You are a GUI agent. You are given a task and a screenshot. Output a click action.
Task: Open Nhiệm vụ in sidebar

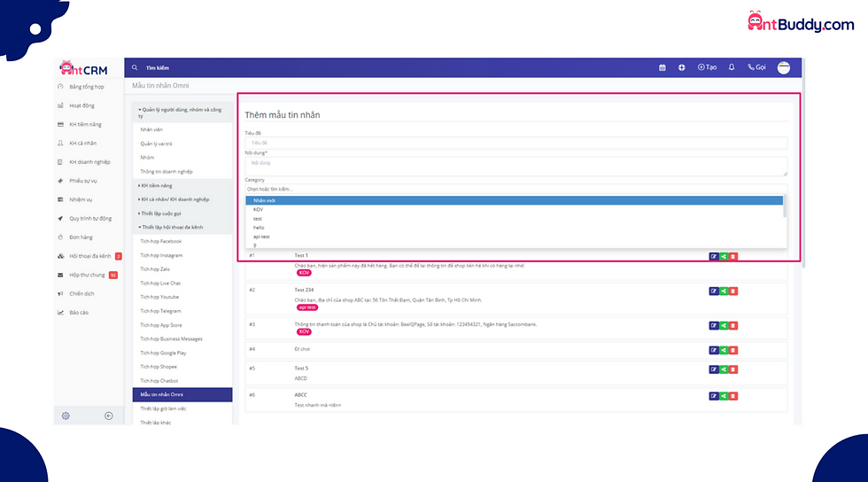click(x=81, y=200)
